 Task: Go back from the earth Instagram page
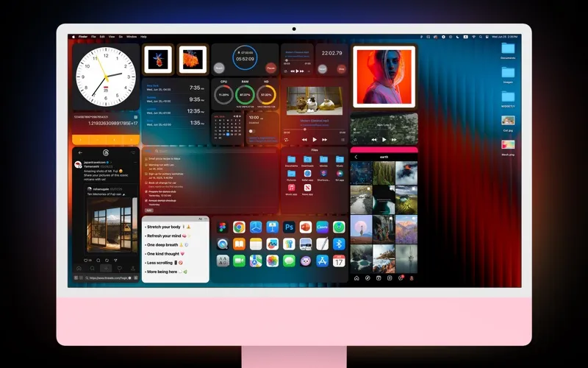[x=356, y=157]
